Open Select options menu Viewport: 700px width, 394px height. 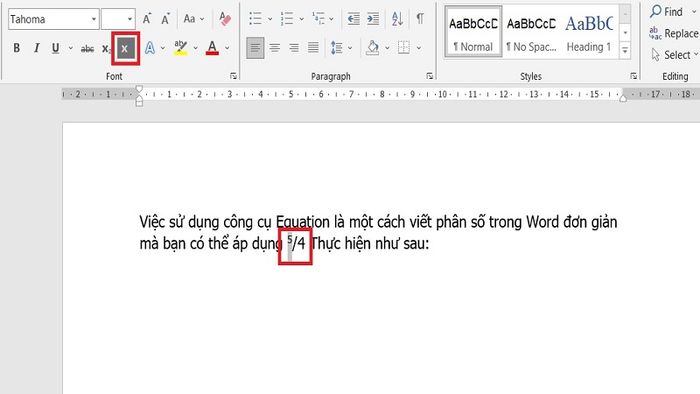[675, 55]
